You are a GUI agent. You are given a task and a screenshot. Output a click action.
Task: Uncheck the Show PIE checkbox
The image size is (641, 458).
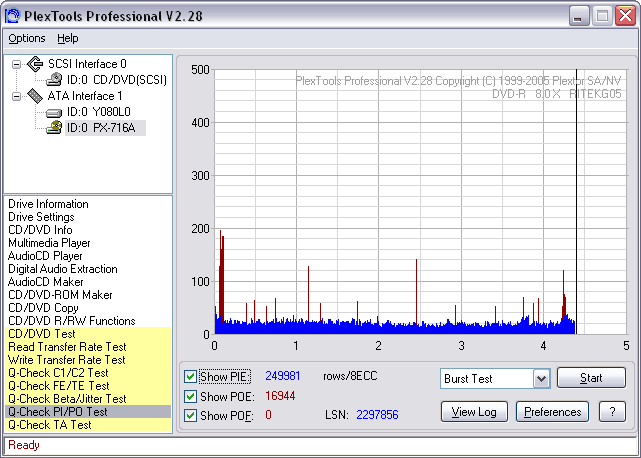tap(190, 376)
